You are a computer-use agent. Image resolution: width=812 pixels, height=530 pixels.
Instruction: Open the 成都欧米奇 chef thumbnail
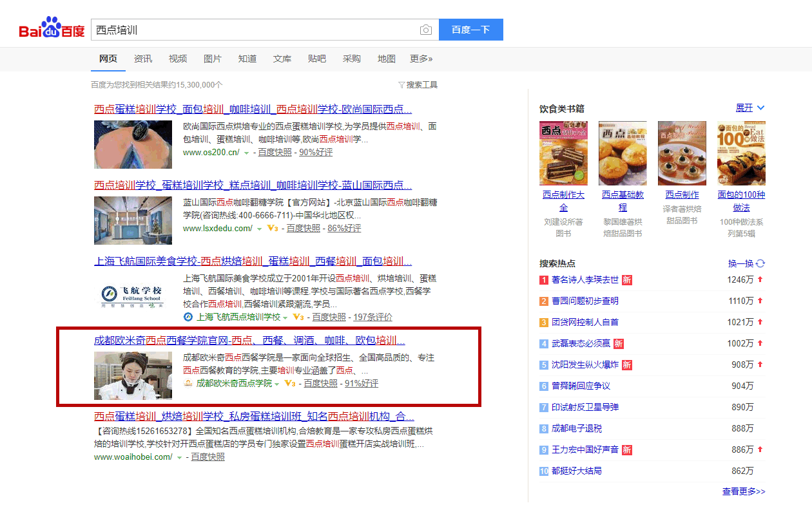click(x=133, y=375)
